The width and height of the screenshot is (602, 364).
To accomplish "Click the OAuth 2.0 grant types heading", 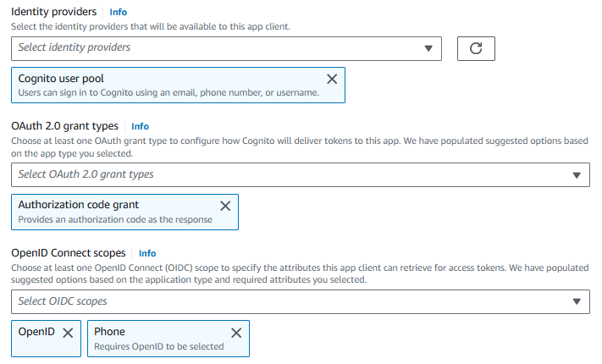I will pyautogui.click(x=65, y=126).
